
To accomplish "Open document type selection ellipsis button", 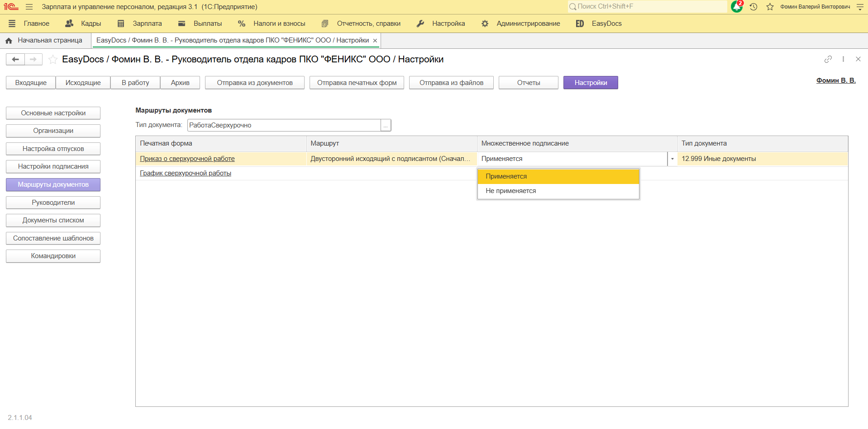I will pos(386,126).
